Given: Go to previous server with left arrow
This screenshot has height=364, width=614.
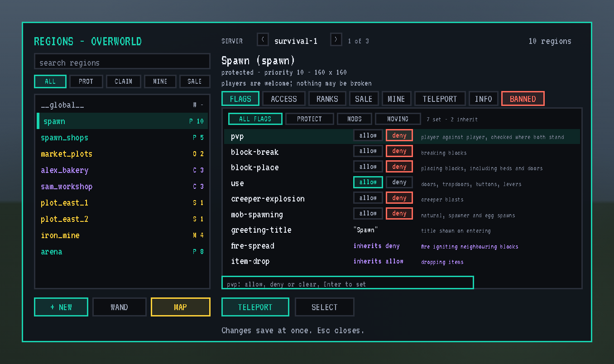Looking at the screenshot, I should (x=263, y=39).
